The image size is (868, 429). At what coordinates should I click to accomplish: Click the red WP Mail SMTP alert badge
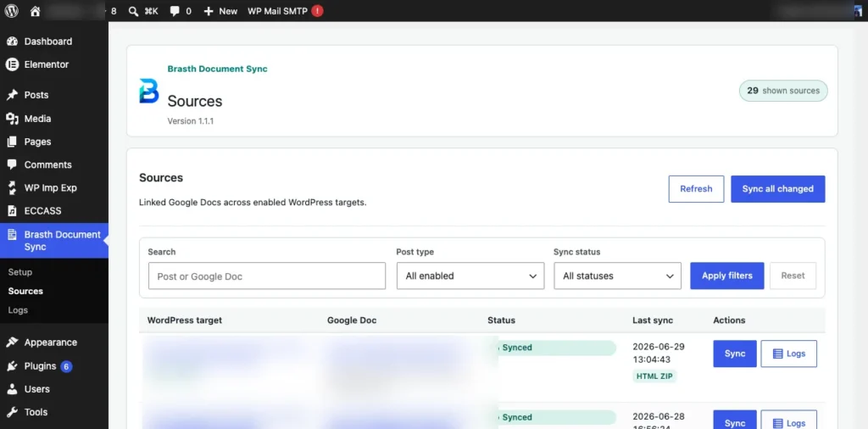tap(317, 11)
